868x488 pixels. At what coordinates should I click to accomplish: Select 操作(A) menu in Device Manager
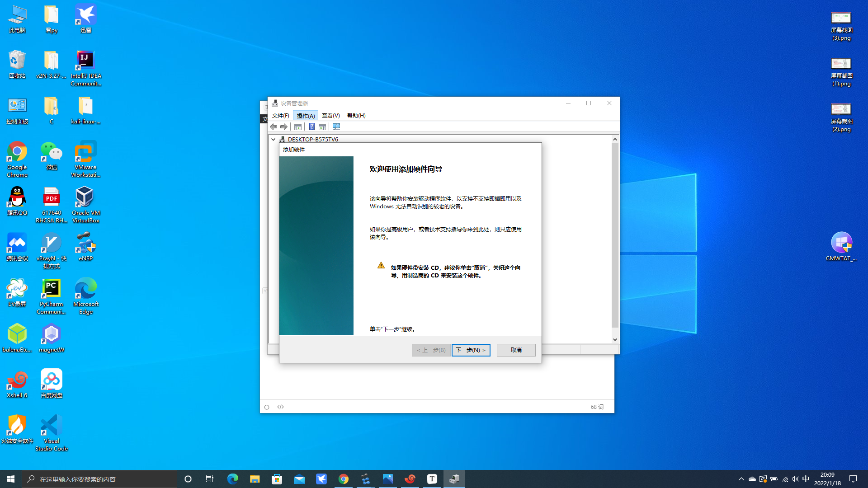pyautogui.click(x=306, y=115)
